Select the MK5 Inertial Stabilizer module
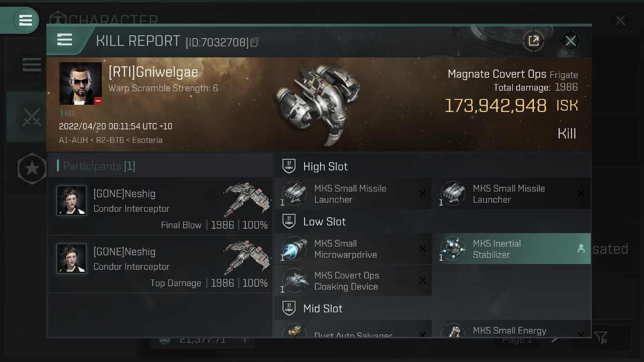This screenshot has width=644, height=362. 511,249
